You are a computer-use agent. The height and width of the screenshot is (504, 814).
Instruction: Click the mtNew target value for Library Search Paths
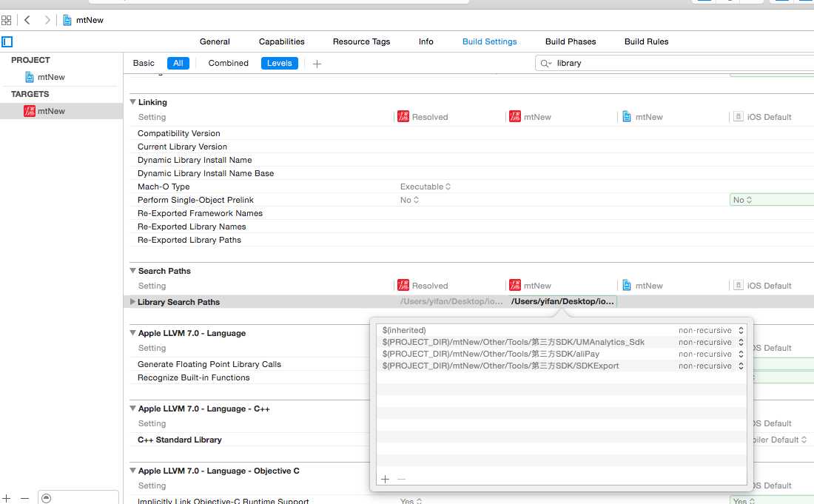[563, 301]
